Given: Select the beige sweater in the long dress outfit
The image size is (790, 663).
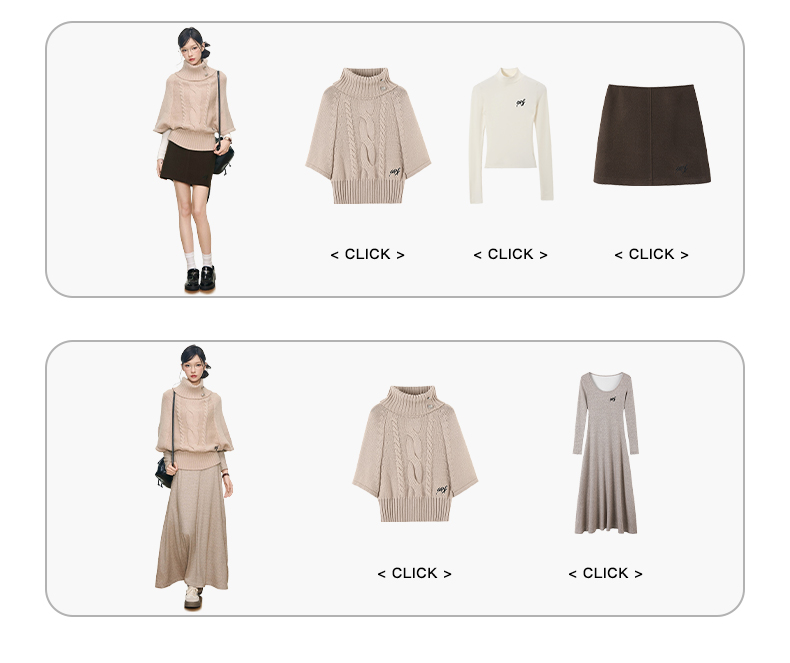Looking at the screenshot, I should click(x=415, y=454).
